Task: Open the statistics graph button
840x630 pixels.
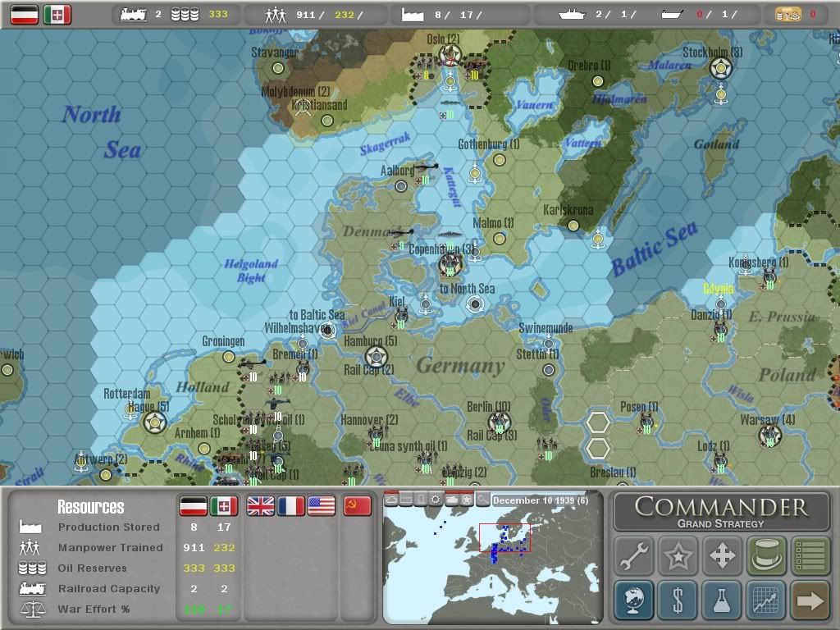Action: click(x=766, y=600)
